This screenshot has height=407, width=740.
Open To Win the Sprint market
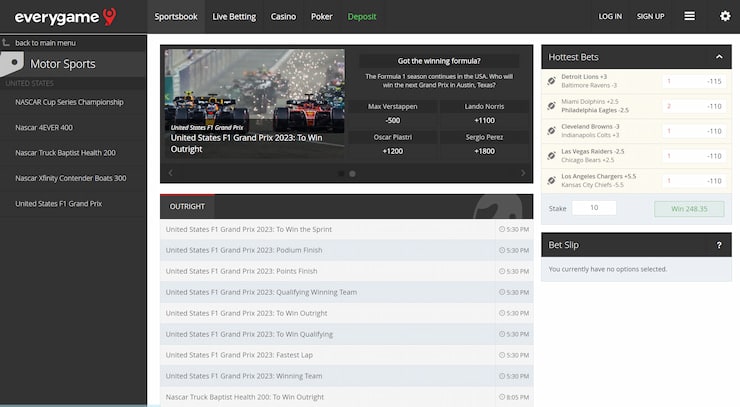tap(346, 229)
